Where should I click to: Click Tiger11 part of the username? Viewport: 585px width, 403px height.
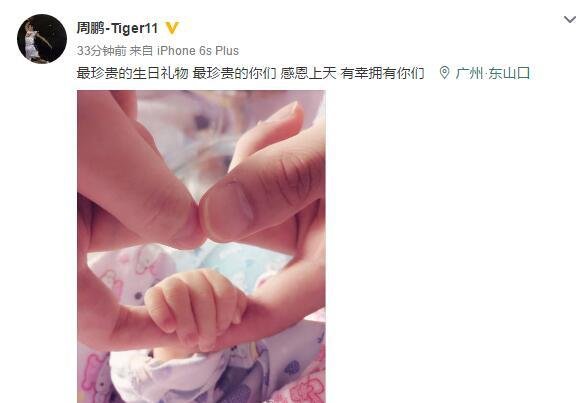[x=135, y=28]
